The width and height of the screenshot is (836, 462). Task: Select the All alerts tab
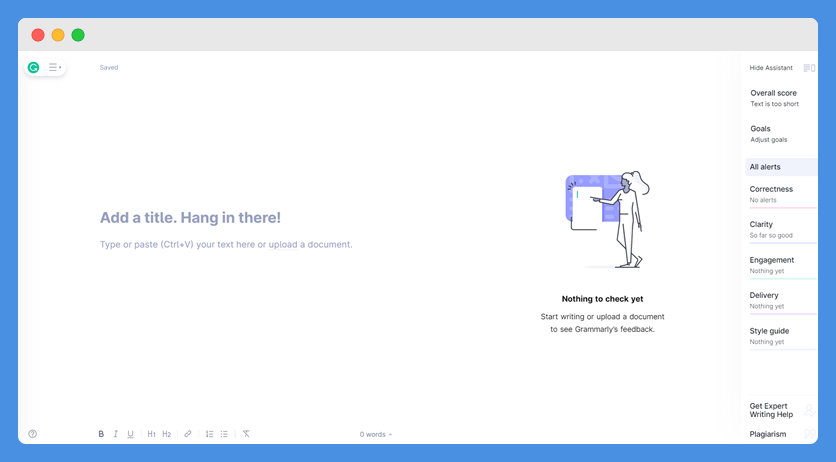coord(781,167)
